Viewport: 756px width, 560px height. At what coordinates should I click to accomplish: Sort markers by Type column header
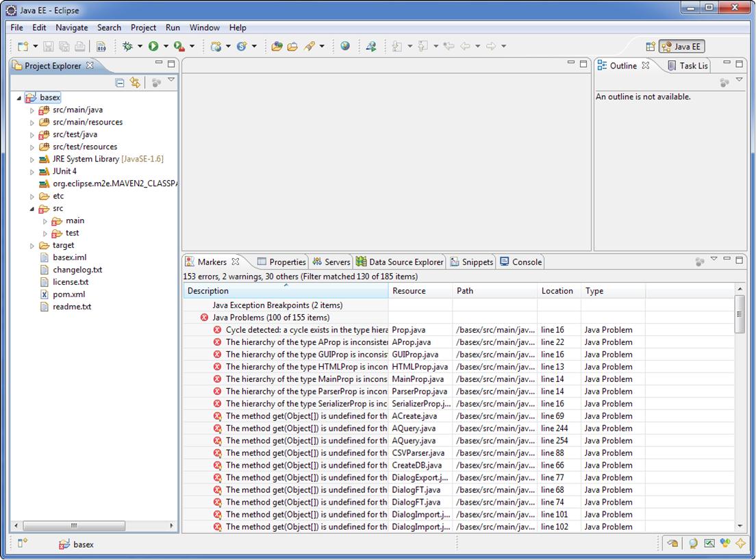point(614,290)
